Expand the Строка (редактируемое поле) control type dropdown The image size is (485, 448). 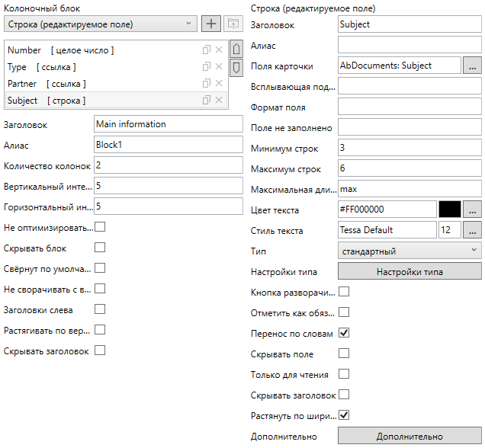[101, 24]
